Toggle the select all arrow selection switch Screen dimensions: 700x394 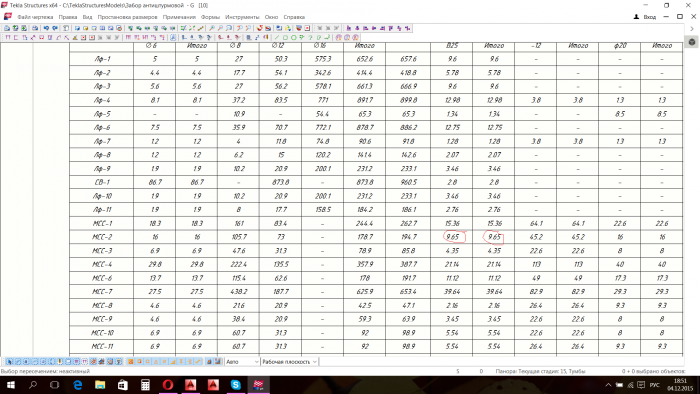9,362
